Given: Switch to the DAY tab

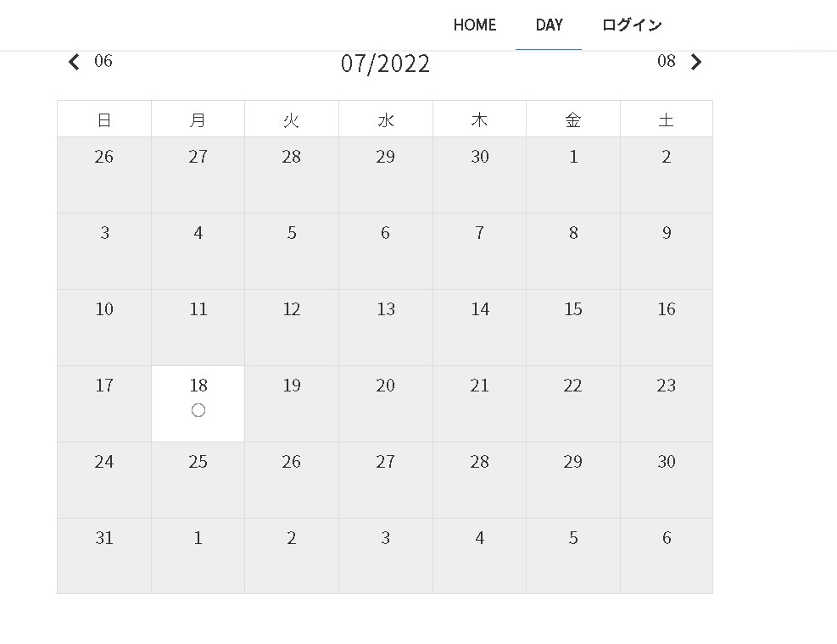Looking at the screenshot, I should (x=549, y=25).
